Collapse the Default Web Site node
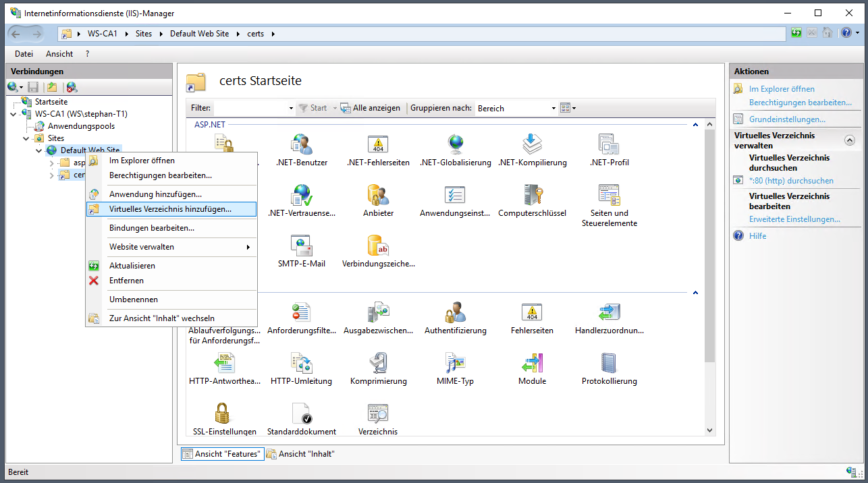The width and height of the screenshot is (868, 483). 39,150
